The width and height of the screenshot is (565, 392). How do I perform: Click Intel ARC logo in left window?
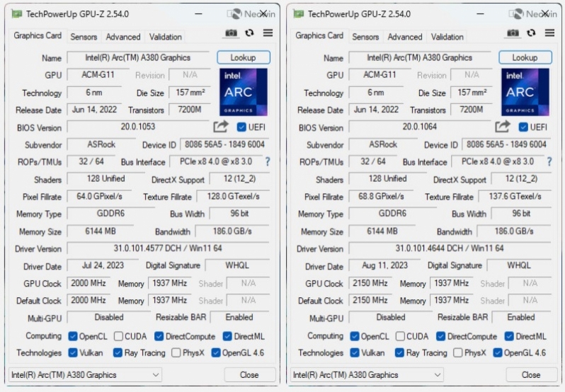244,92
